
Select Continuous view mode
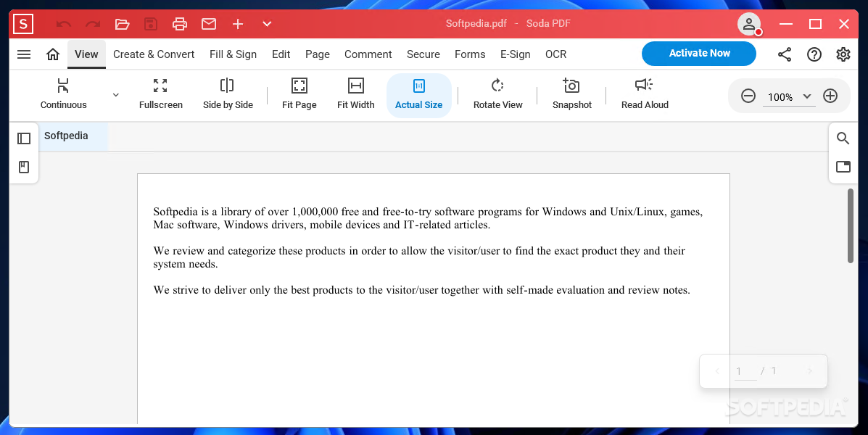click(x=64, y=94)
